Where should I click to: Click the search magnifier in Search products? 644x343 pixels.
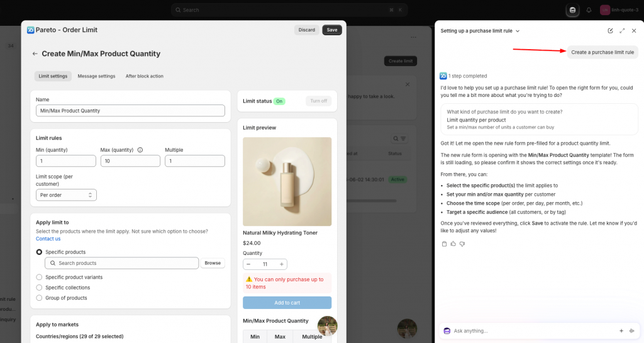coord(53,263)
